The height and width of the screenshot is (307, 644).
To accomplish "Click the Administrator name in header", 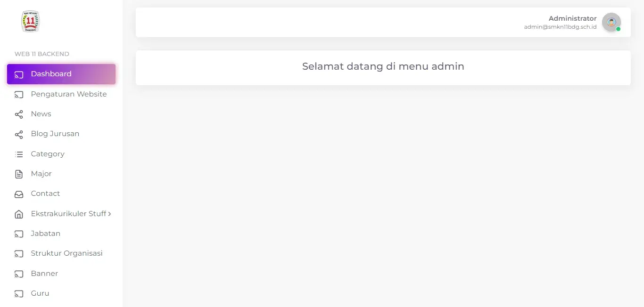I will pos(572,18).
